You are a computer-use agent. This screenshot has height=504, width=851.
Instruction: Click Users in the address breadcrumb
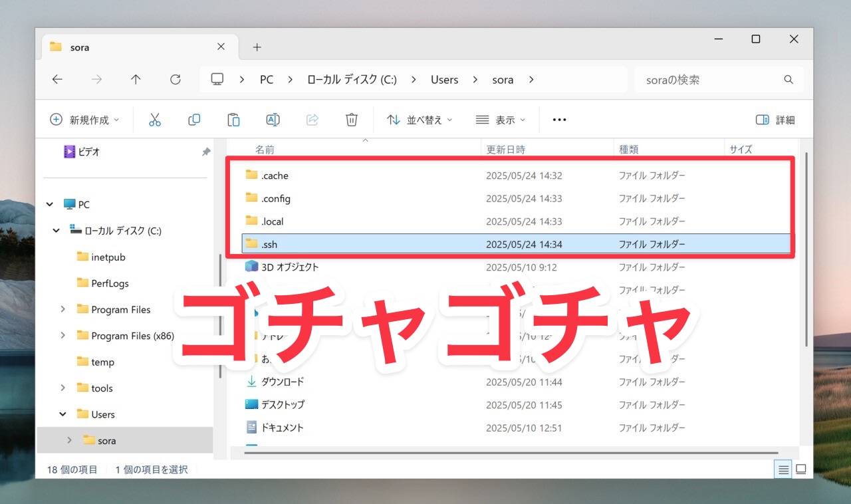click(444, 80)
